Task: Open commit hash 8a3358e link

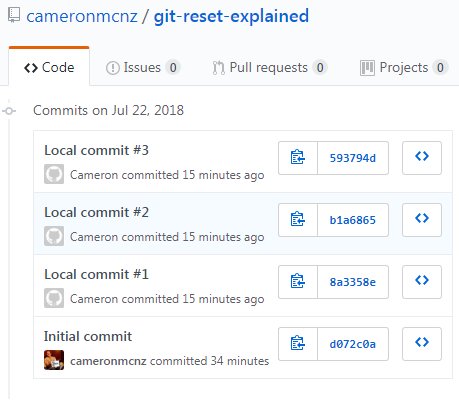Action: pyautogui.click(x=353, y=282)
